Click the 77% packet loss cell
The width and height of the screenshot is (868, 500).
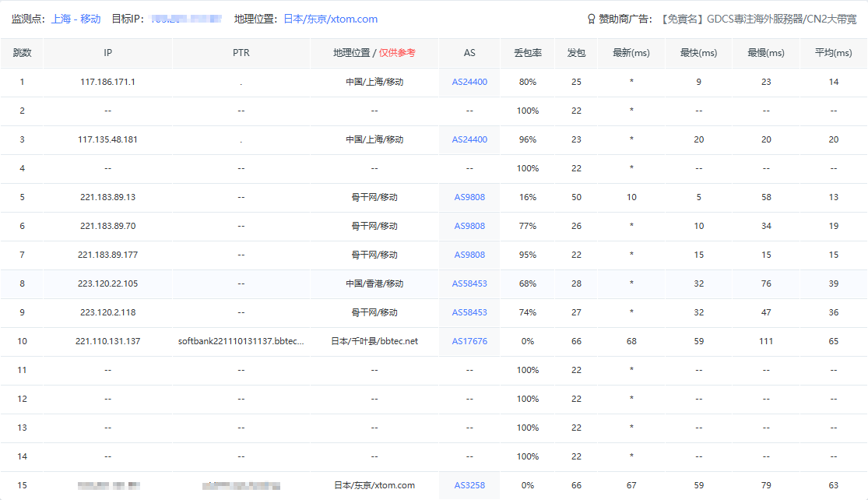528,226
